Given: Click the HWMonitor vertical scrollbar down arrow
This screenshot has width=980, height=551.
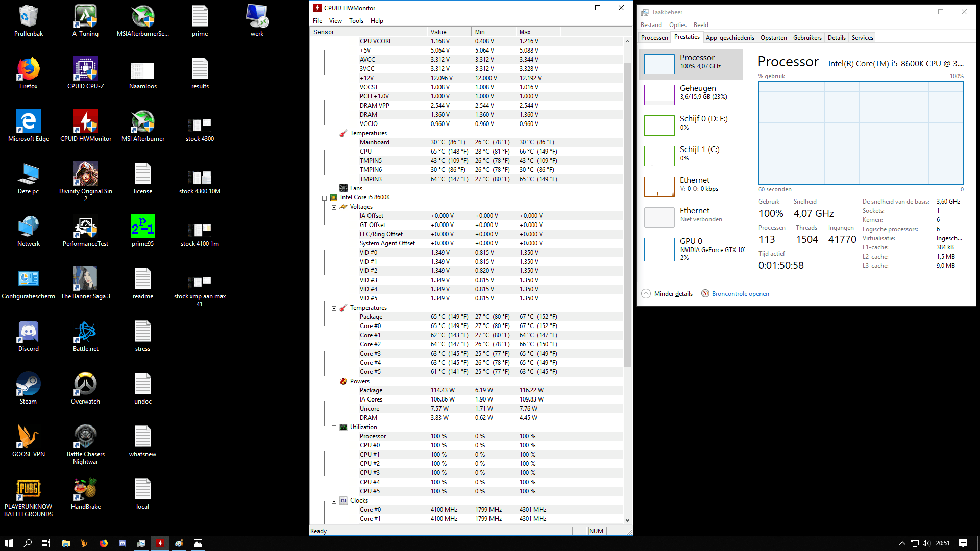Looking at the screenshot, I should 627,520.
